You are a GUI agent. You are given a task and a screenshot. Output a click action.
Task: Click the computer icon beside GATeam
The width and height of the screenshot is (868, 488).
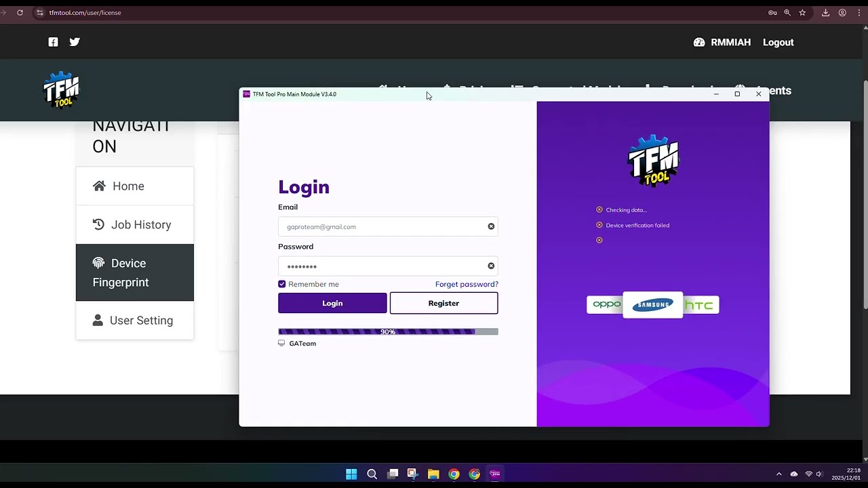pos(281,344)
